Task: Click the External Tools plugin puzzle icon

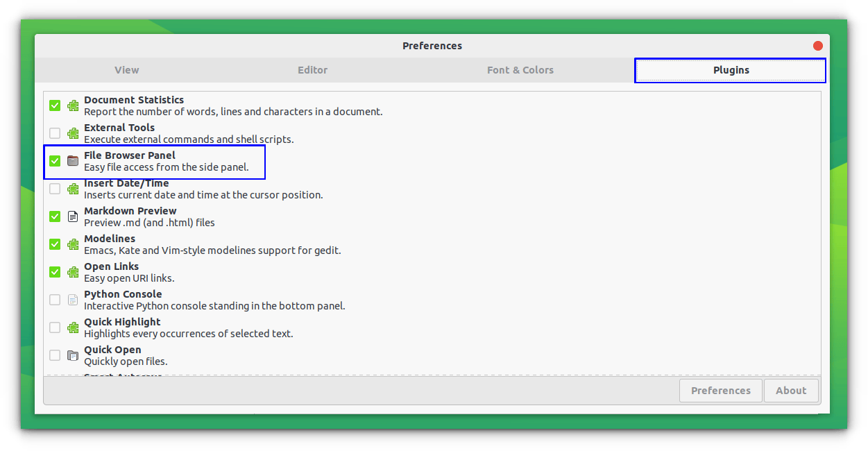Action: pyautogui.click(x=73, y=133)
